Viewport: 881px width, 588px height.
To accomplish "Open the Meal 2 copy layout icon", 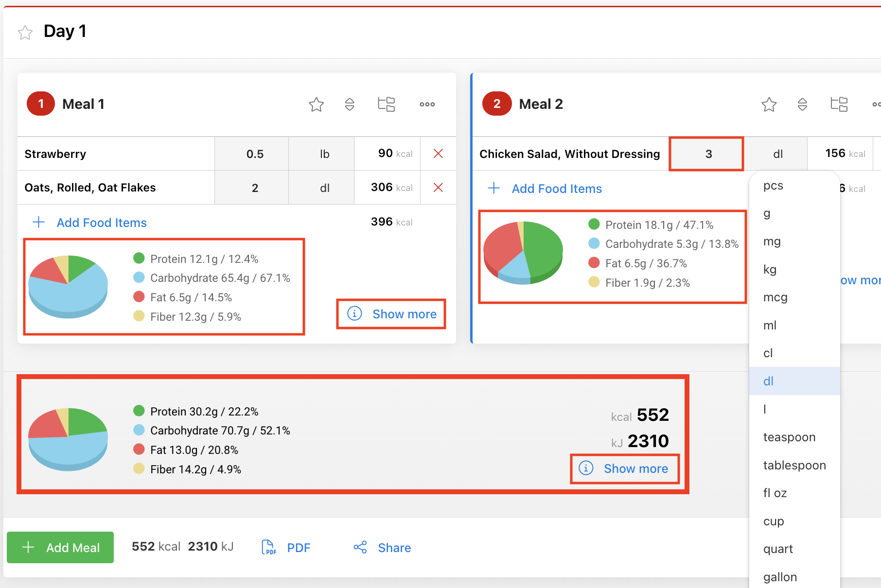I will tap(839, 104).
